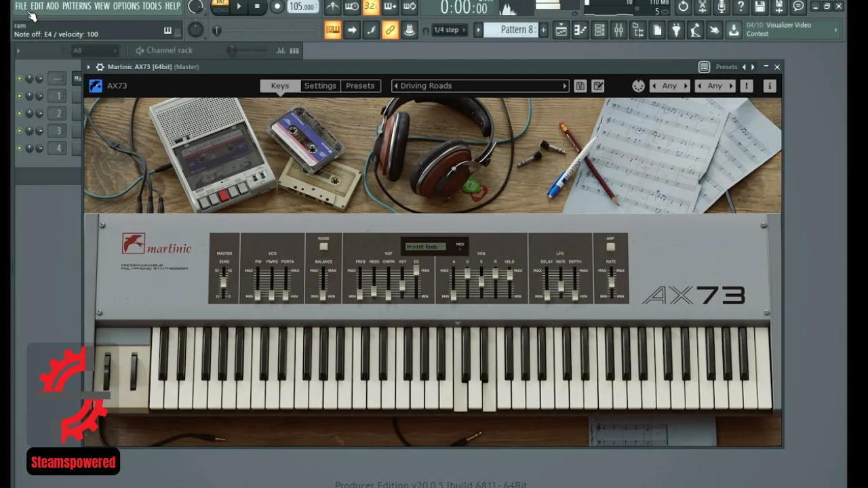868x488 pixels.
Task: Open pattern menu arrow left of Pattern 8
Action: pyautogui.click(x=478, y=30)
